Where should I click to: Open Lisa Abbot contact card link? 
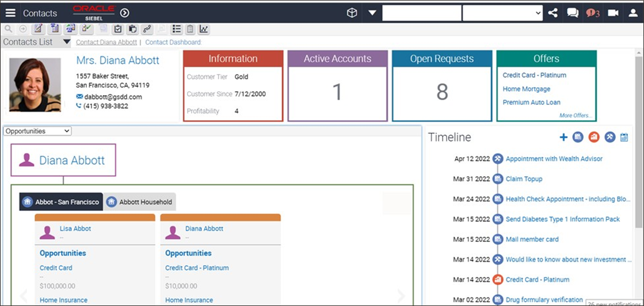[x=75, y=228]
